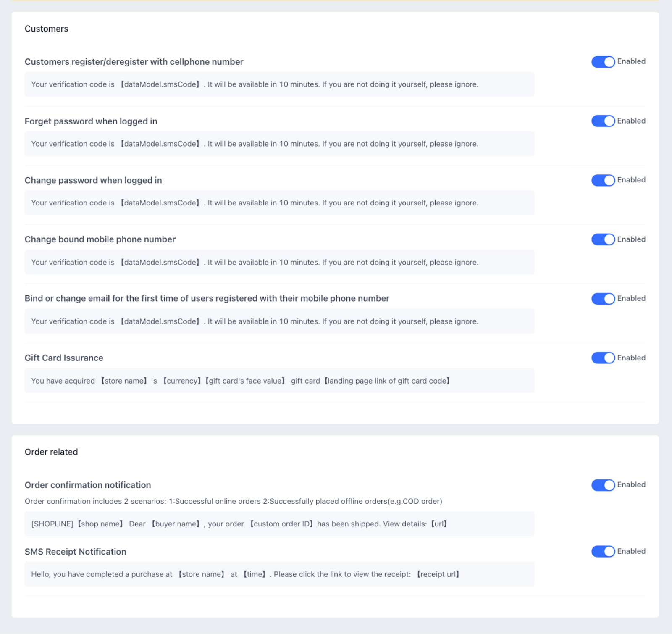Screen dimensions: 672x634
Task: Click the register/deregister verification code template box
Action: point(279,84)
